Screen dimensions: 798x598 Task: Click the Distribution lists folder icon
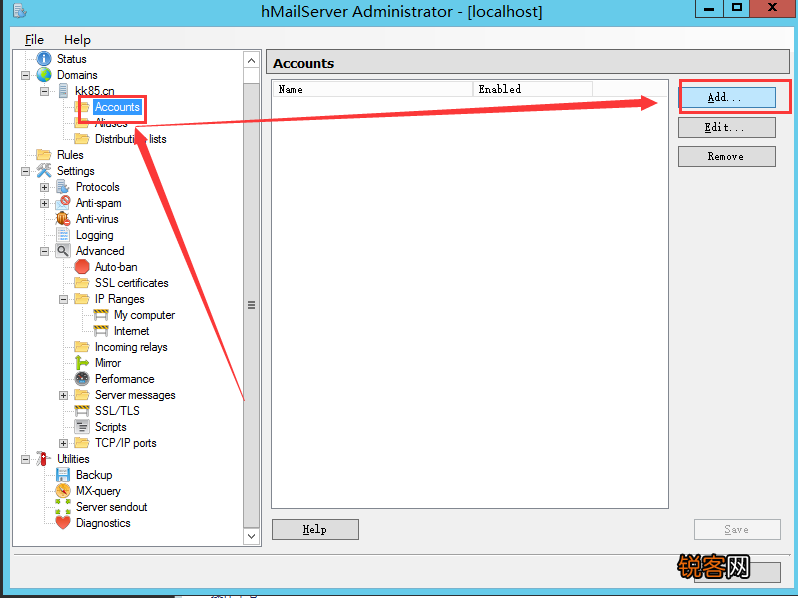click(x=81, y=139)
